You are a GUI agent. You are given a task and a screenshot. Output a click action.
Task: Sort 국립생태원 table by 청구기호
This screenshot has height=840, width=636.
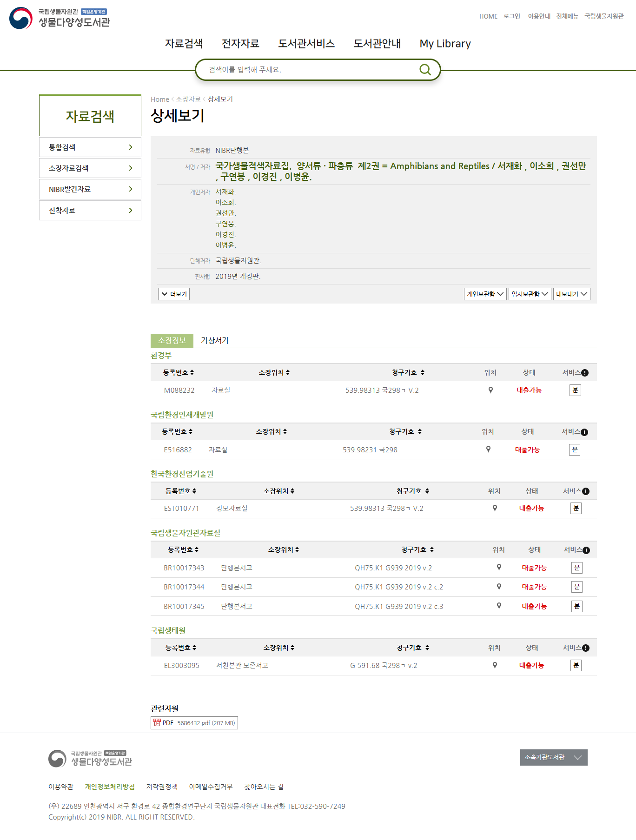click(x=412, y=648)
